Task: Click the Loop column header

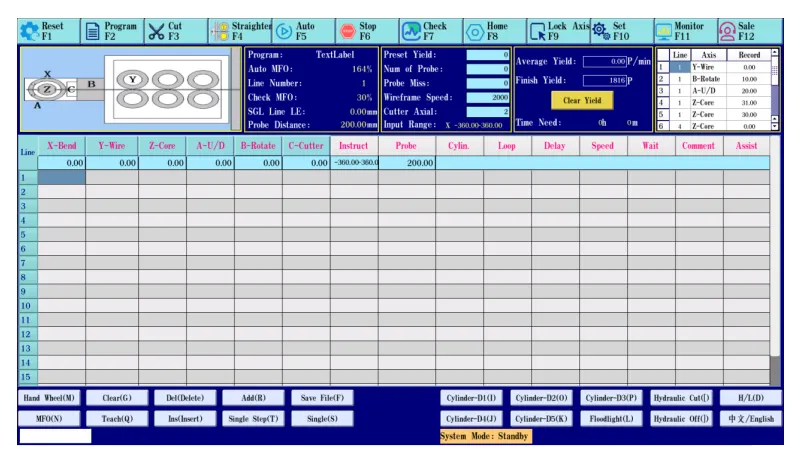Action: 507,146
